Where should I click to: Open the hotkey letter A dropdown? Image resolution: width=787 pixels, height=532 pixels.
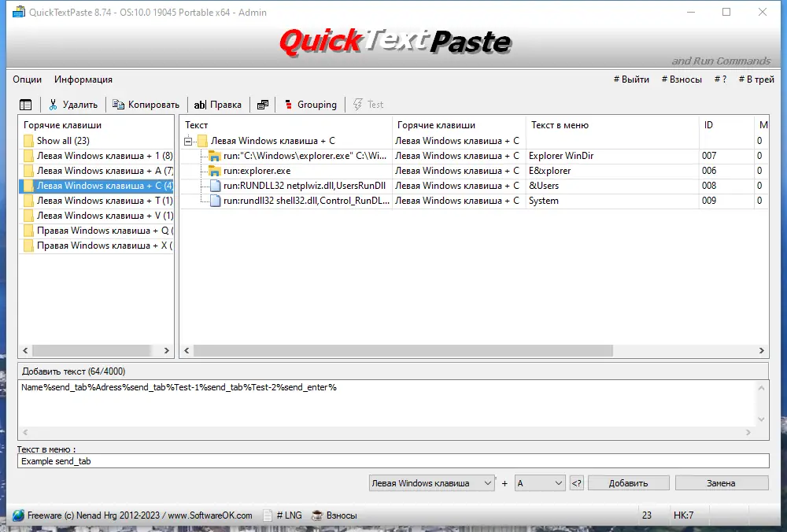pyautogui.click(x=540, y=483)
